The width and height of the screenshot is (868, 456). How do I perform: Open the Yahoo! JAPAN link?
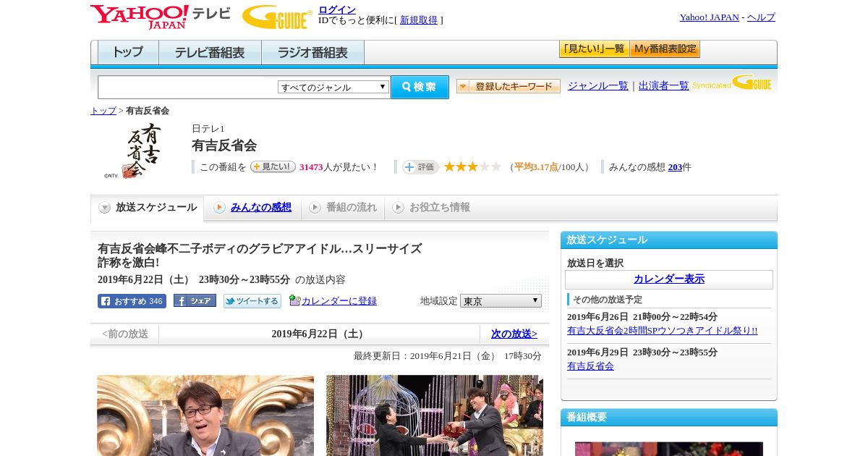[x=710, y=17]
